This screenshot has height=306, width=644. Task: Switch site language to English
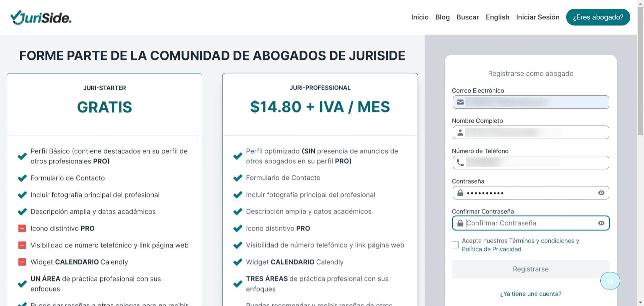(497, 17)
